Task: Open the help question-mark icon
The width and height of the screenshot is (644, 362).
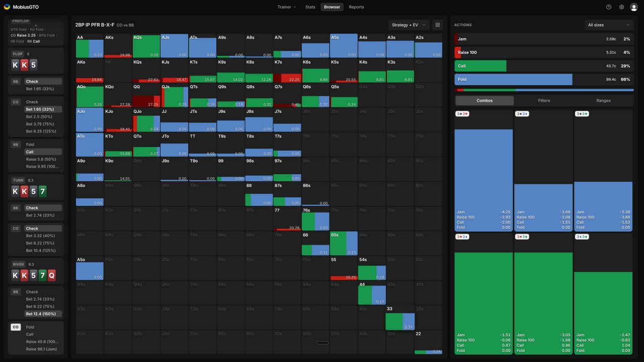Action: point(609,7)
